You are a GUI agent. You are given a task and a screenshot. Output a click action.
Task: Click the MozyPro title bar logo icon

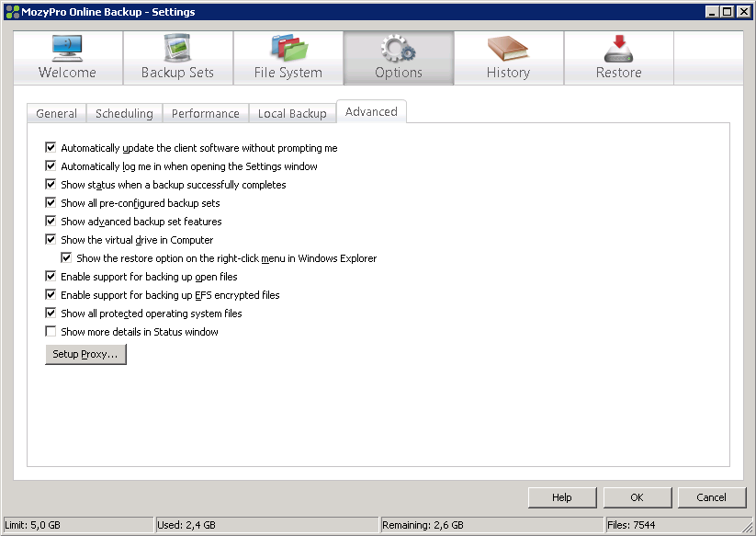click(x=13, y=12)
